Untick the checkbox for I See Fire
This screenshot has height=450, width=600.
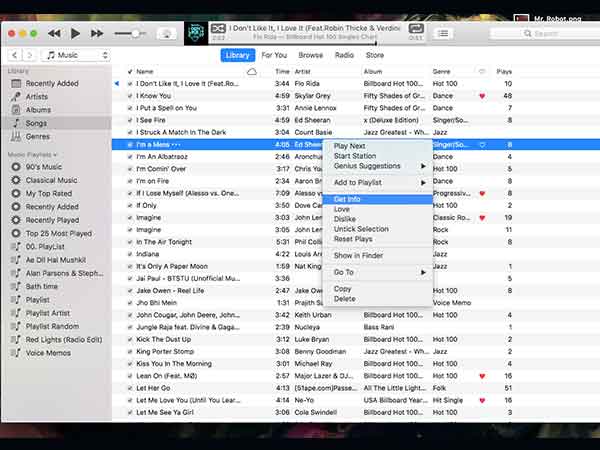coord(130,120)
